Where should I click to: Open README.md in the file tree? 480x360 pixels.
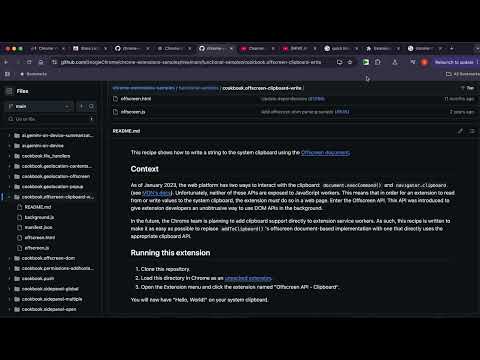38,207
